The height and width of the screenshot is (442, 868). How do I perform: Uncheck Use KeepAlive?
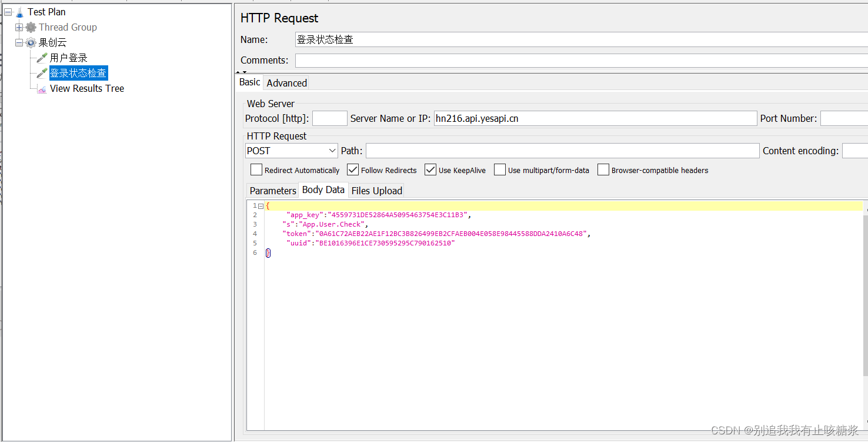(x=430, y=170)
